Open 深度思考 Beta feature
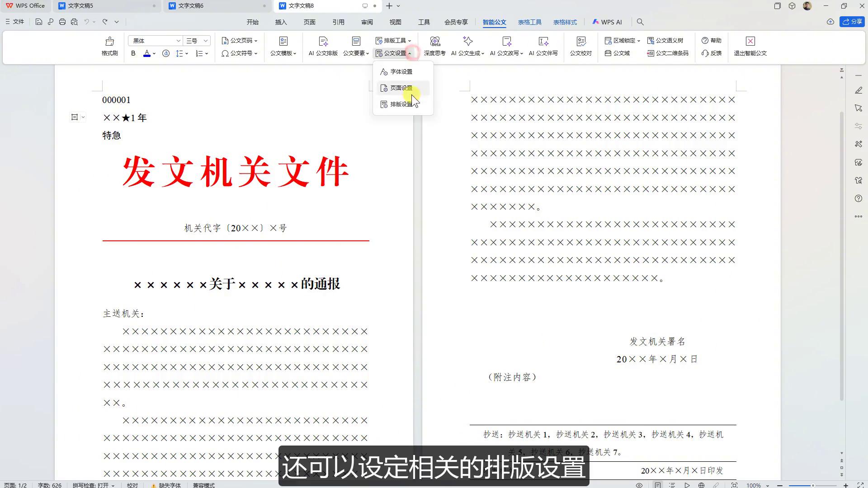This screenshot has width=868, height=488. click(435, 47)
